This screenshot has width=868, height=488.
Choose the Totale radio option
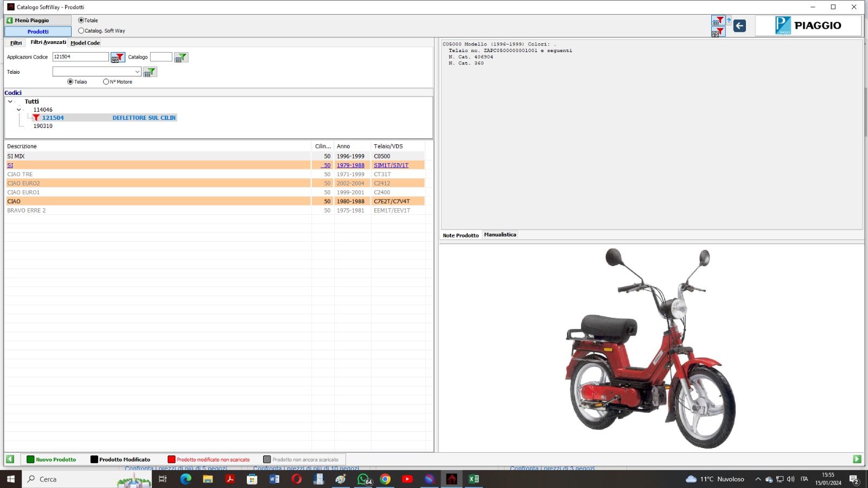pos(81,21)
